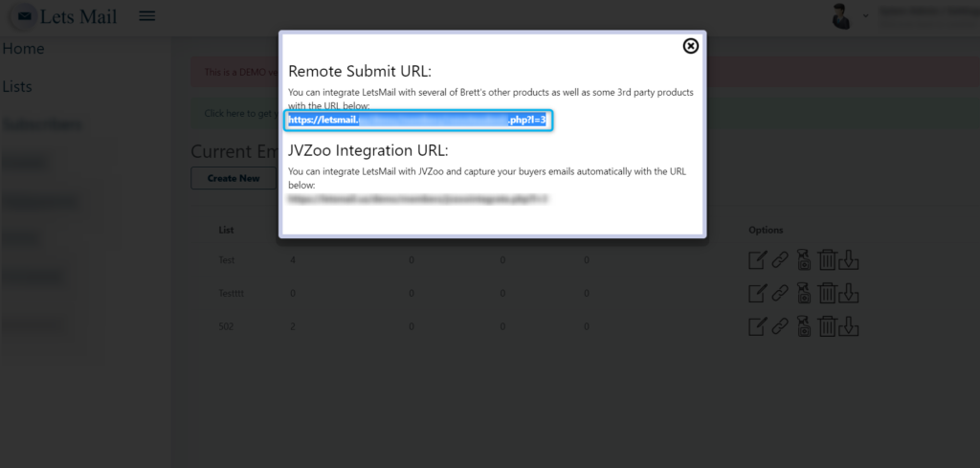Image resolution: width=980 pixels, height=468 pixels.
Task: Click the Create New button
Action: 234,178
